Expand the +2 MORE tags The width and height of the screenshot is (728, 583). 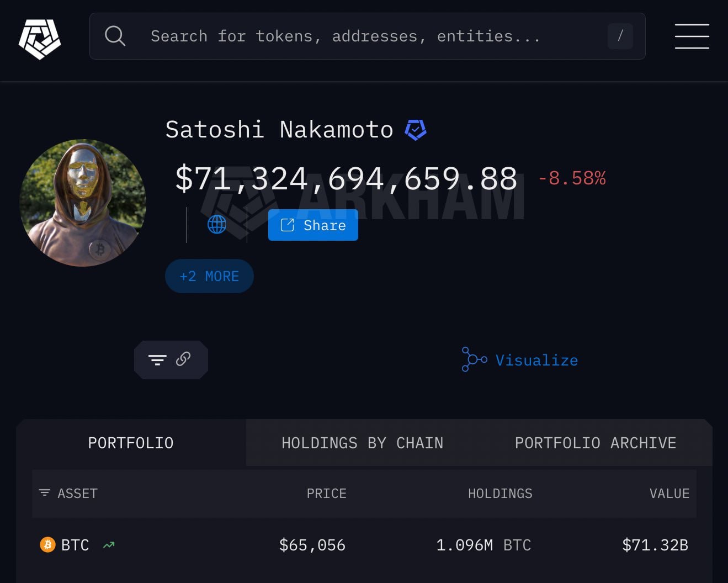tap(209, 276)
